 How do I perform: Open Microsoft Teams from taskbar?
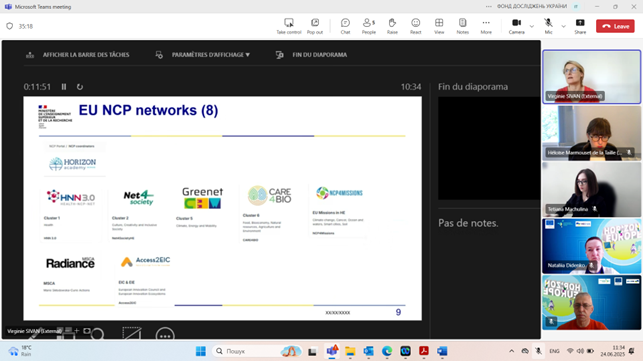click(x=332, y=351)
